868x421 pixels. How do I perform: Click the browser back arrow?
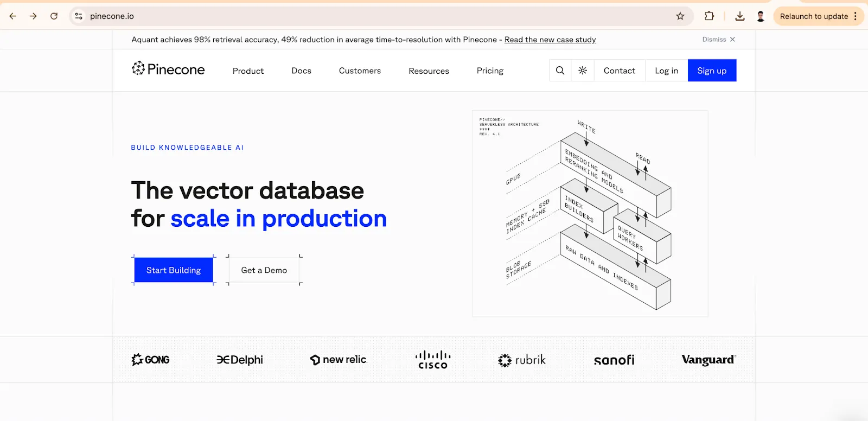(13, 16)
